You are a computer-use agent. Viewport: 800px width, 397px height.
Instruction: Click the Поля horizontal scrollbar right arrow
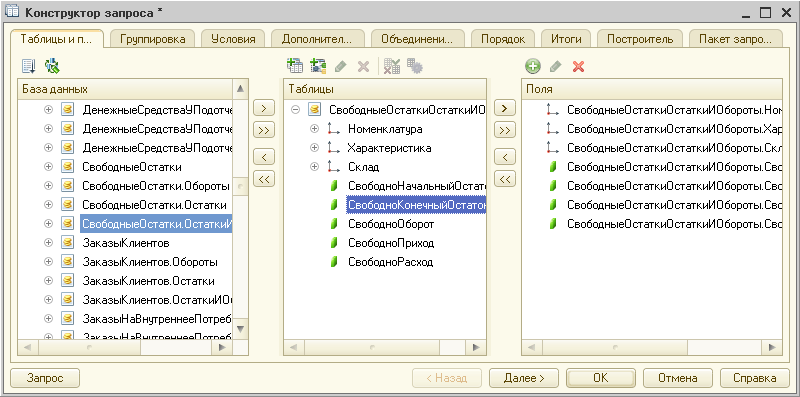tap(772, 347)
